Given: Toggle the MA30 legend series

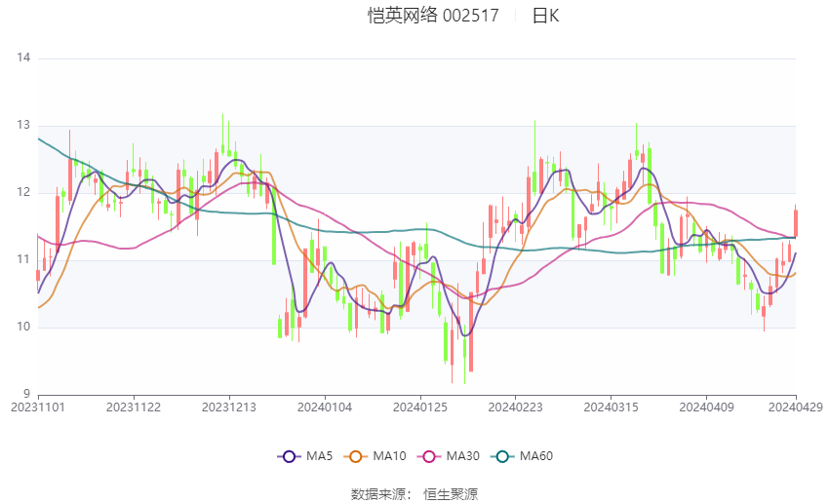Looking at the screenshot, I should tap(449, 456).
